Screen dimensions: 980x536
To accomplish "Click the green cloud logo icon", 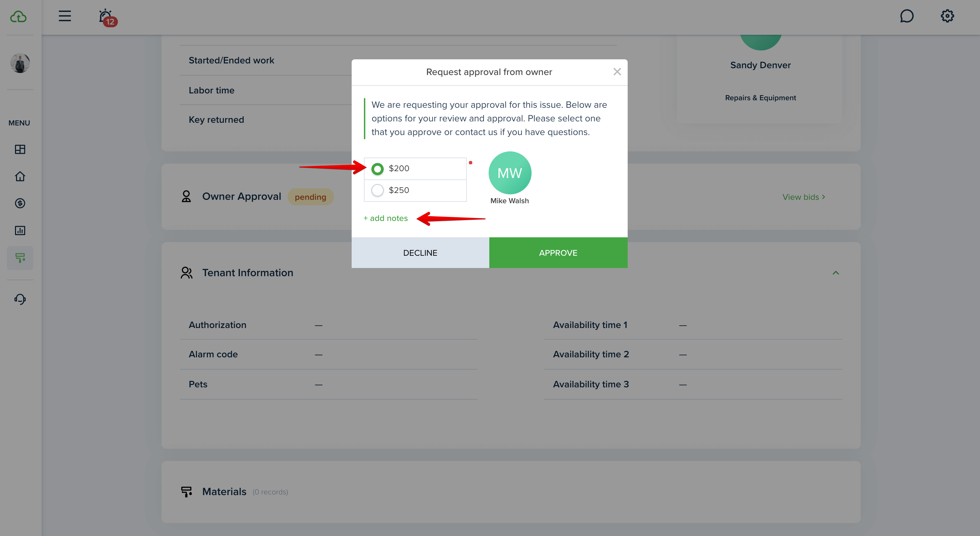I will 18,16.
